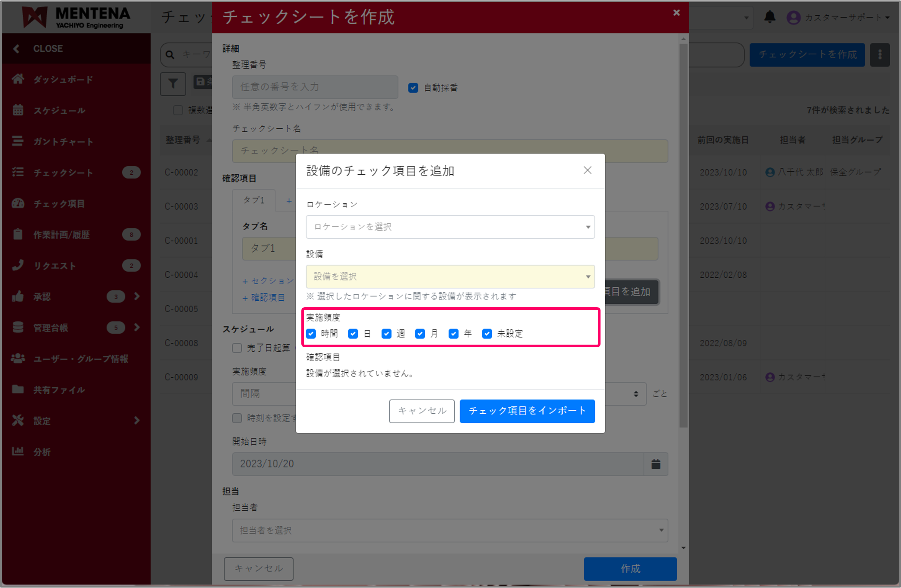This screenshot has height=588, width=901.
Task: Disable the 時間 frequency checkbox
Action: click(311, 334)
